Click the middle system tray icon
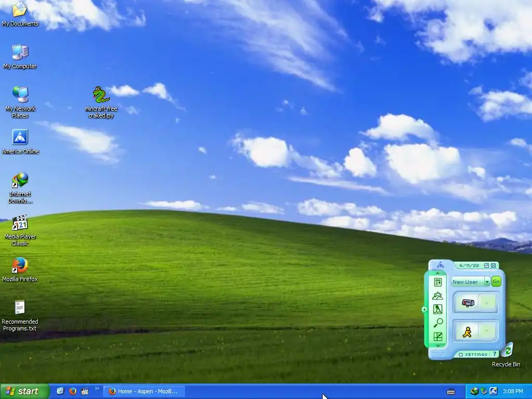The height and width of the screenshot is (399, 532). pos(484,391)
